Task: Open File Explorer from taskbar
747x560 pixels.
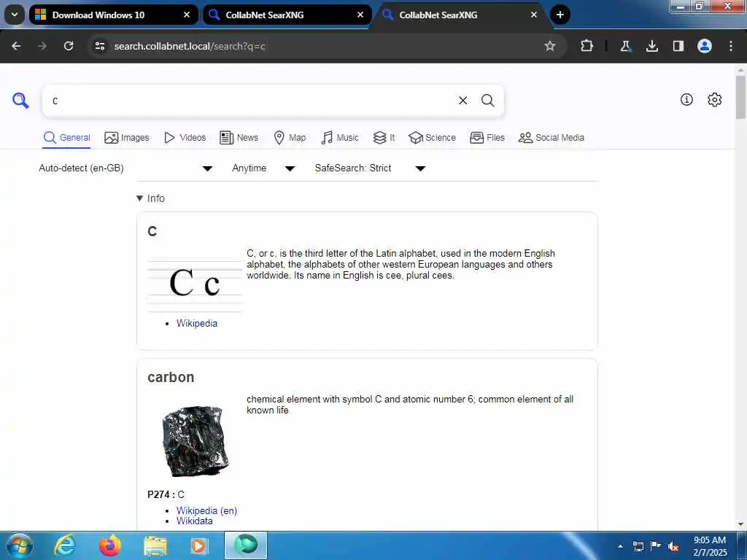Action: 155,546
